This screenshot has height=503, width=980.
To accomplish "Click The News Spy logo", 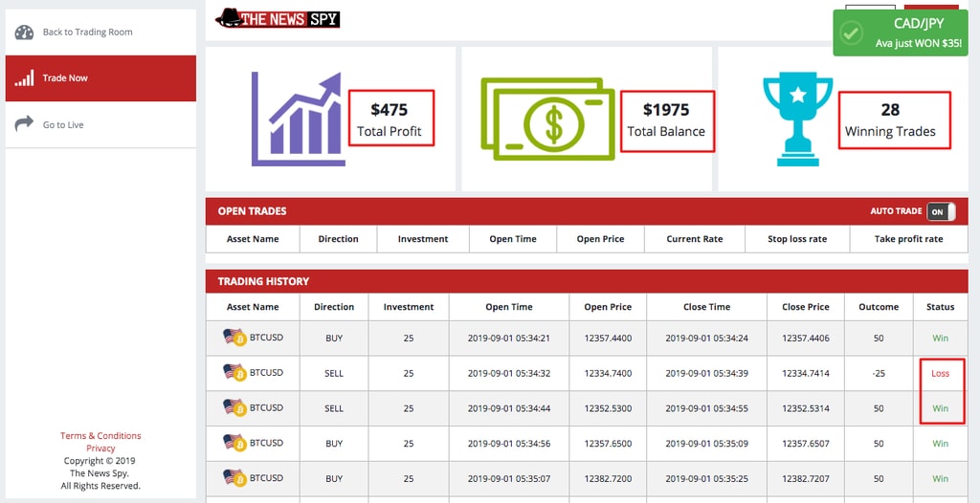I will 278,18.
